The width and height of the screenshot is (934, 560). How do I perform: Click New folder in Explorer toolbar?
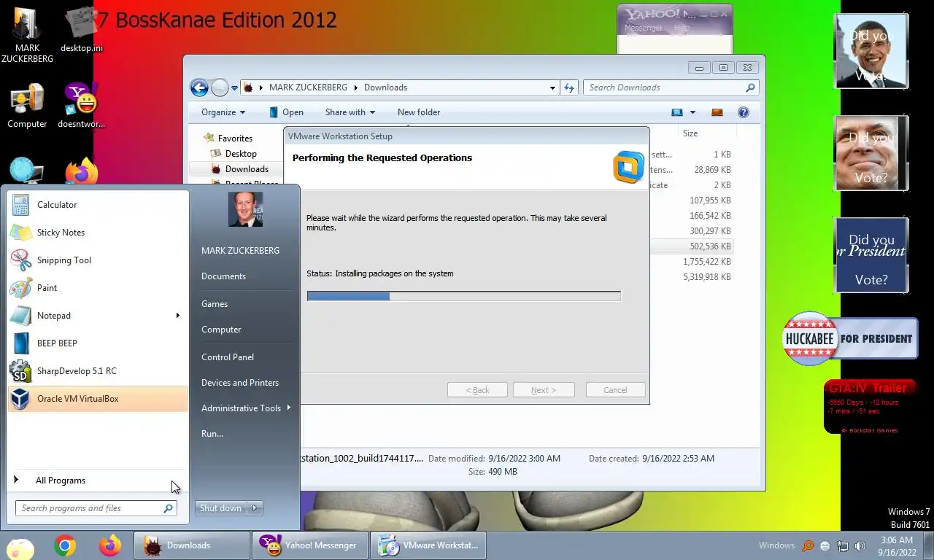tap(419, 112)
